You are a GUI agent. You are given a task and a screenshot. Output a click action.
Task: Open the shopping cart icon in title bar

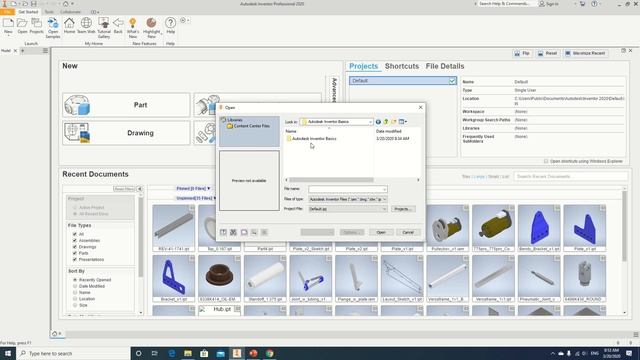click(x=582, y=4)
